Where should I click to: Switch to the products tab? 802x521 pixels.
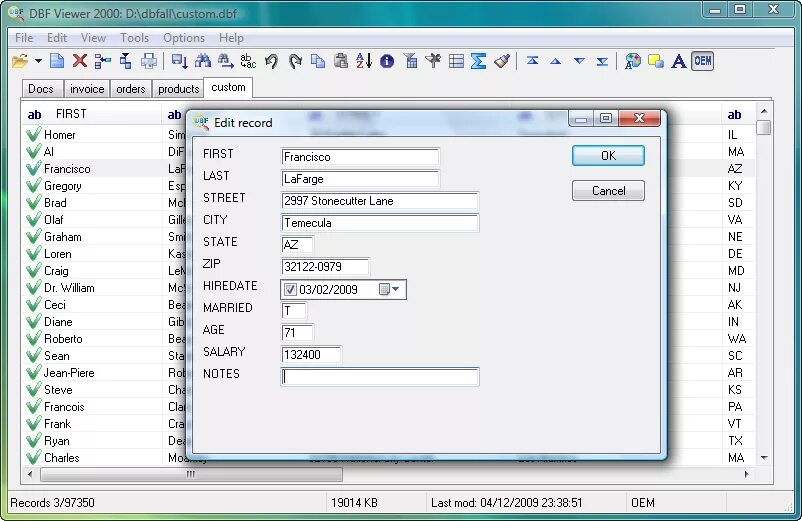[178, 89]
